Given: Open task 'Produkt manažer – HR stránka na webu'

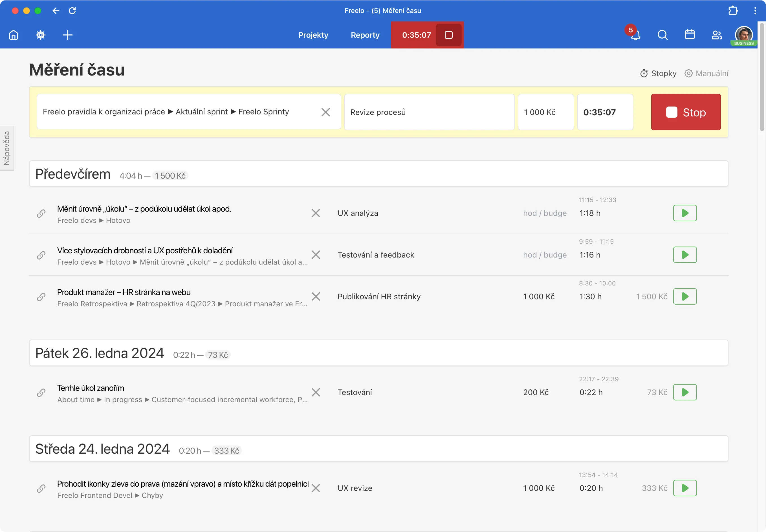Looking at the screenshot, I should coord(124,292).
